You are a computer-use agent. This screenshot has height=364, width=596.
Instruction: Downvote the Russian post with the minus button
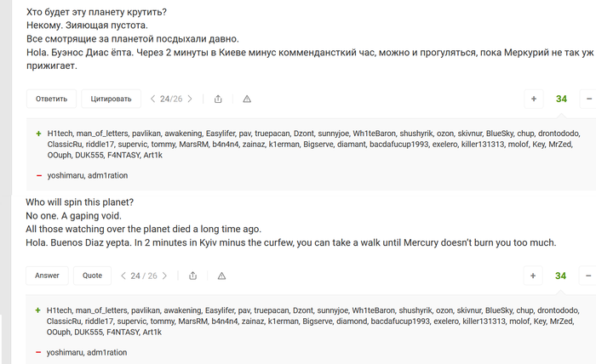(587, 99)
